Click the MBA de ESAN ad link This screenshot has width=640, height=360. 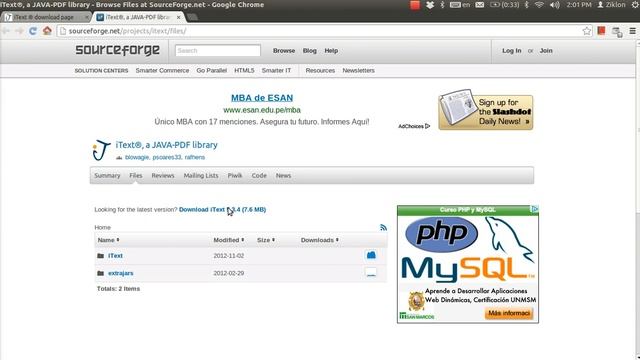coord(262,98)
